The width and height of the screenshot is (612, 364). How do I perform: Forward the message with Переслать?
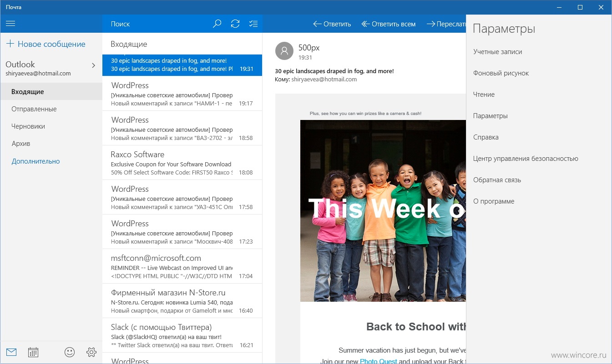[x=446, y=24]
